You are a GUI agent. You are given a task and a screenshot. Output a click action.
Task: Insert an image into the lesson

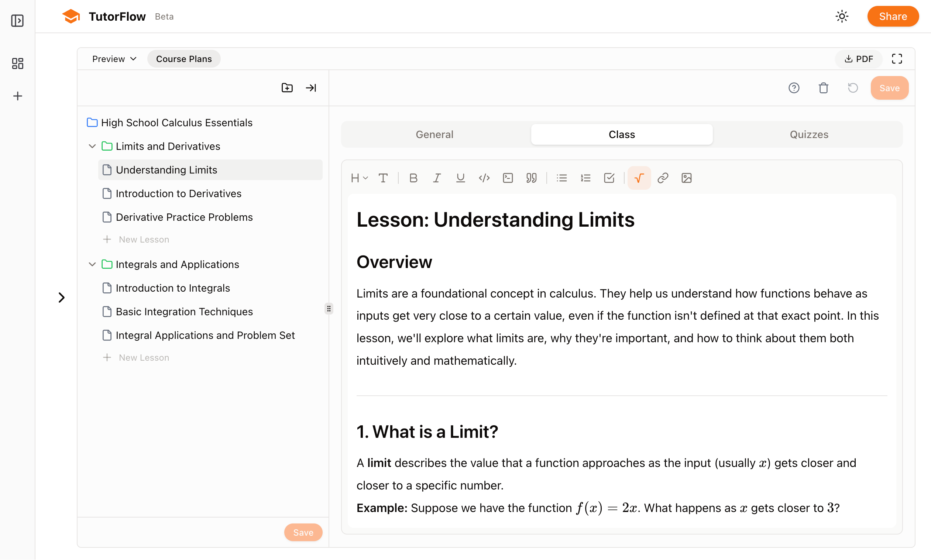pos(686,178)
